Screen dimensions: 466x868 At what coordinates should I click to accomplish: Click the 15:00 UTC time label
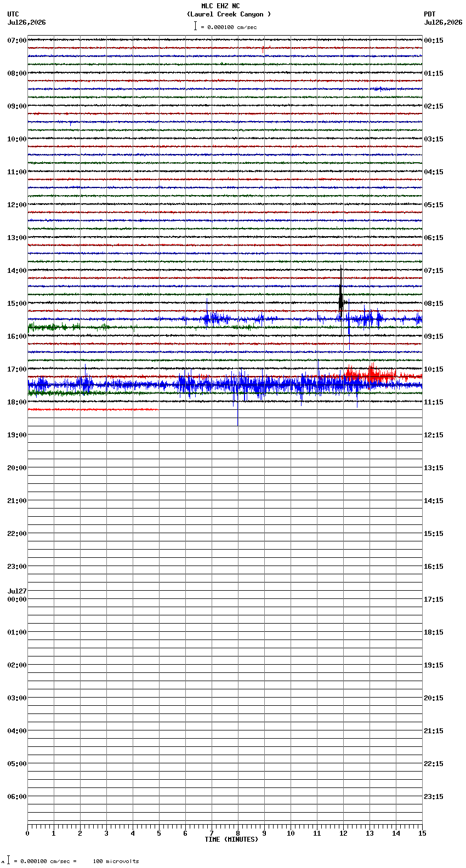pyautogui.click(x=17, y=304)
